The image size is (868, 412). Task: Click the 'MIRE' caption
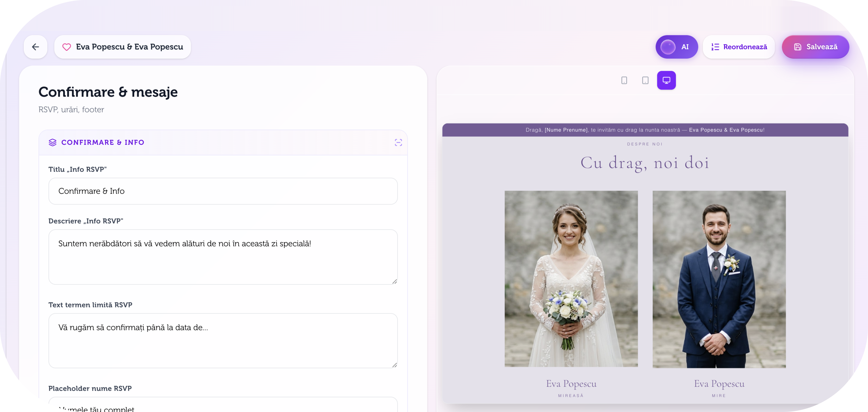pos(719,396)
